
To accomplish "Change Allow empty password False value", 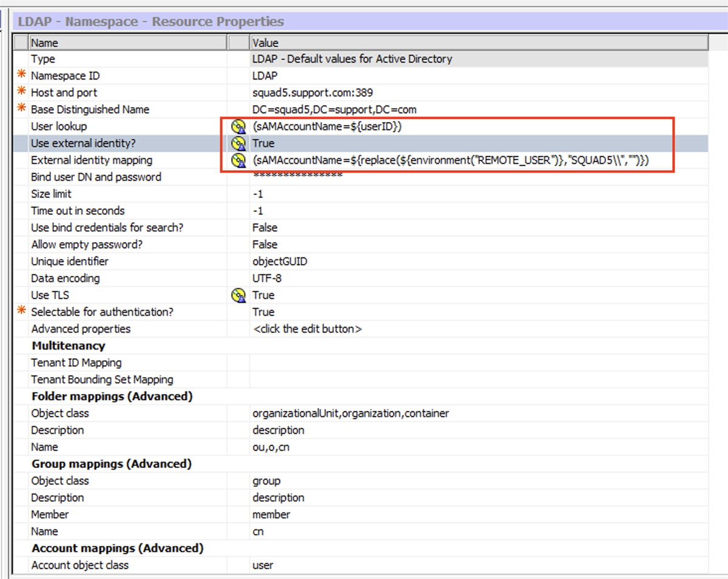I will tap(265, 245).
